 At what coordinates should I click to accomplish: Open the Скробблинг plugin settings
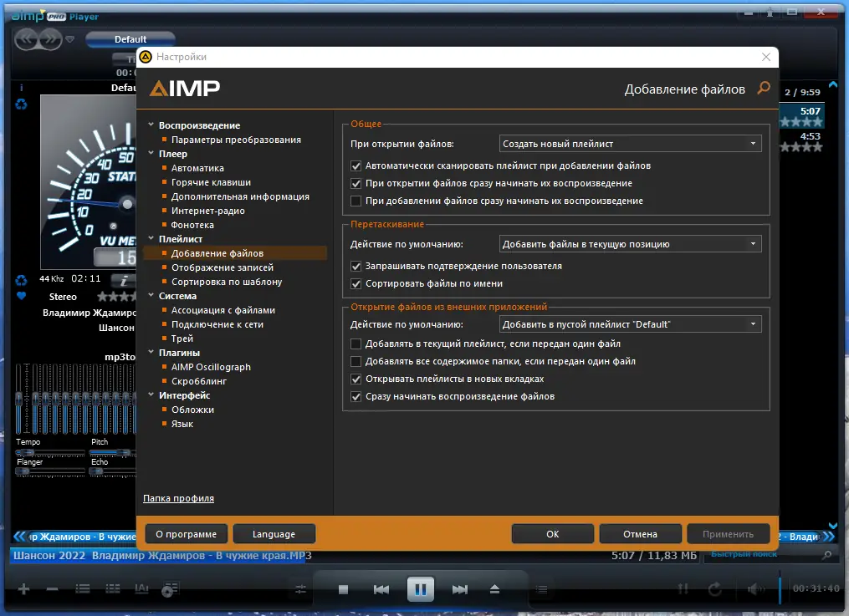[x=199, y=381]
